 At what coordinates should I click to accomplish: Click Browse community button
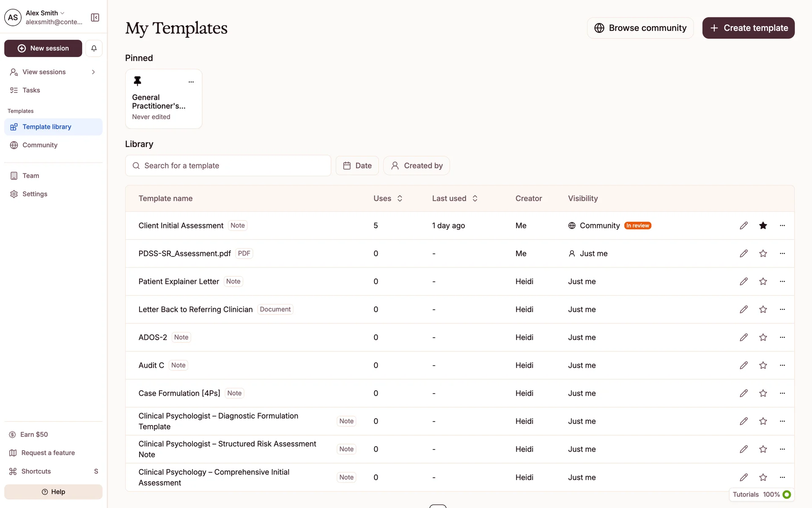640,28
